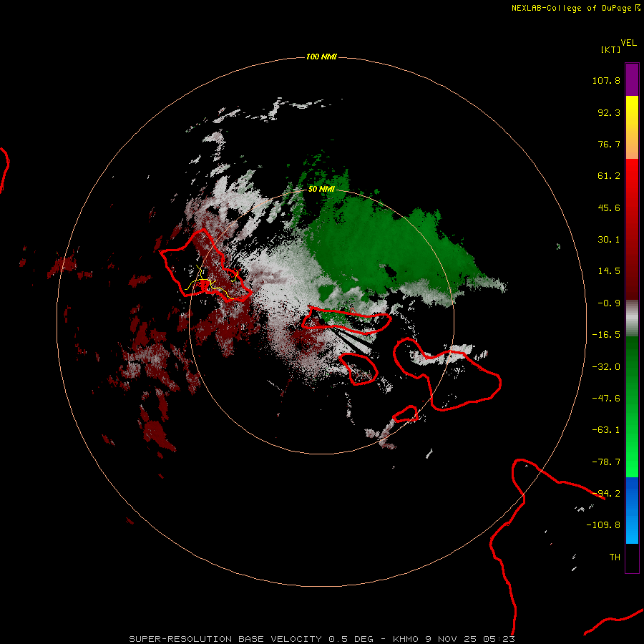Click the [KT] units label
The height and width of the screenshot is (644, 644).
point(610,49)
